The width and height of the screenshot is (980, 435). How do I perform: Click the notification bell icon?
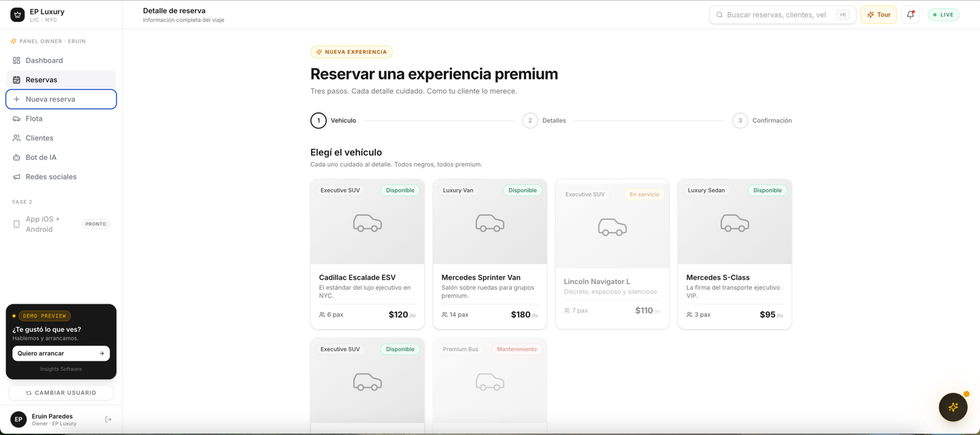(x=910, y=14)
